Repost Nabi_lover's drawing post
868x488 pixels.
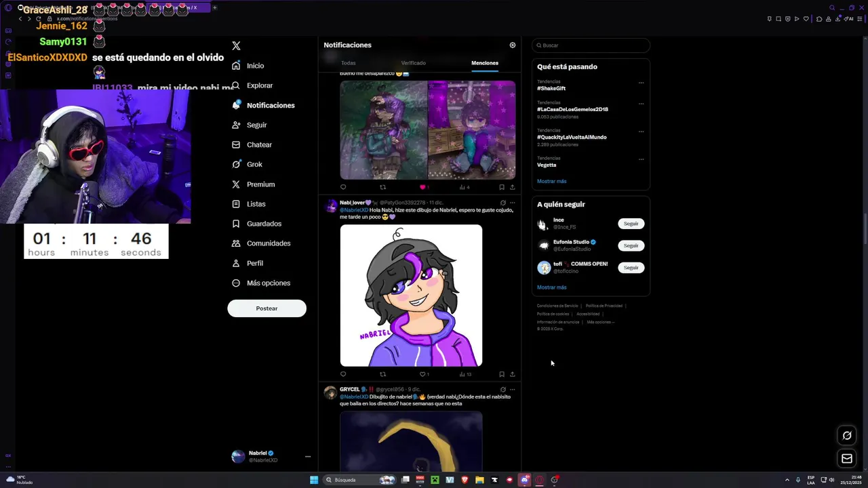pyautogui.click(x=382, y=374)
